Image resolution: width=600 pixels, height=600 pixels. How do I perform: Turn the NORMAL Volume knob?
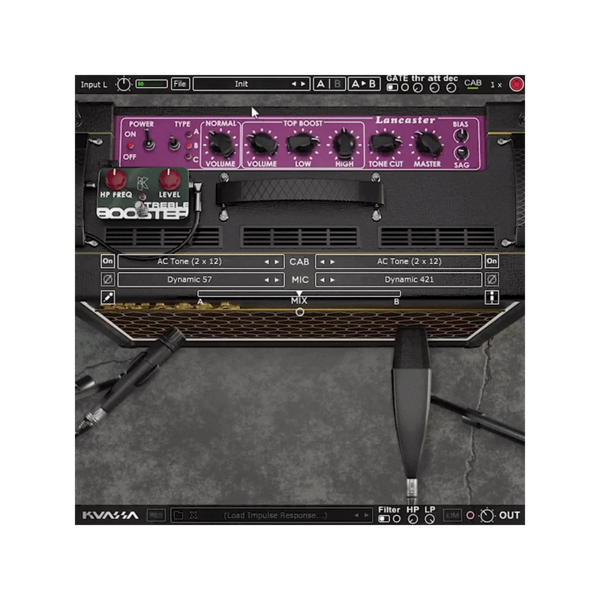(x=221, y=144)
